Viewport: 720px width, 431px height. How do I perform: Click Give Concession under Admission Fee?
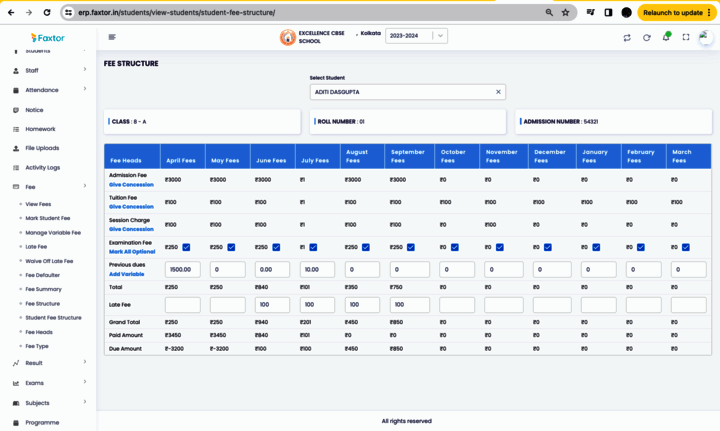[x=131, y=185]
